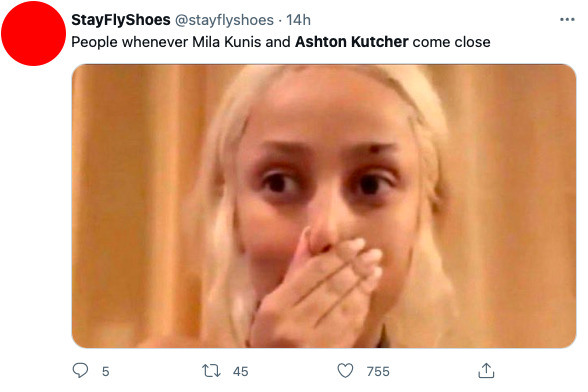This screenshot has height=392, width=588.
Task: Open the reply speech bubble icon
Action: pyautogui.click(x=80, y=370)
